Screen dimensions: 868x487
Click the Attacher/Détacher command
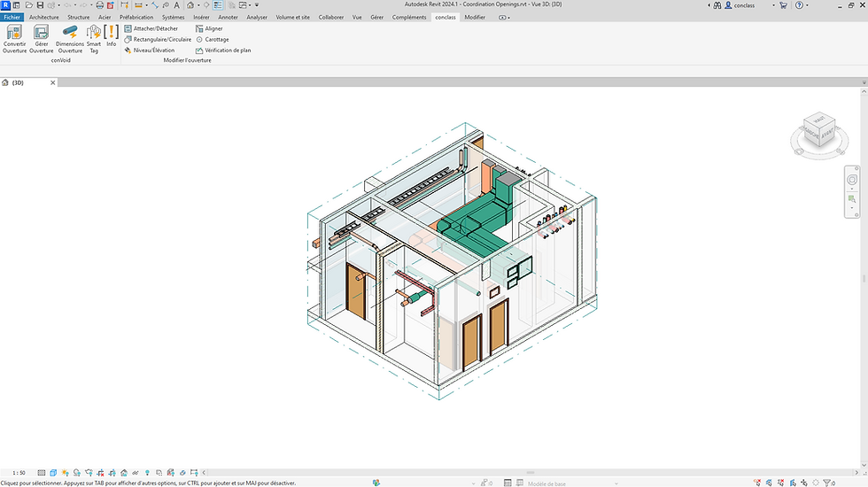151,28
